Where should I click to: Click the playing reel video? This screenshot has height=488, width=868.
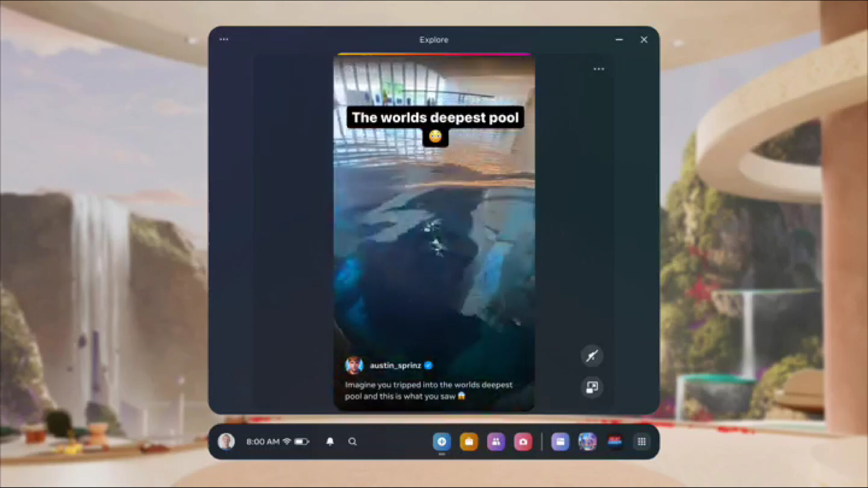[x=434, y=233]
